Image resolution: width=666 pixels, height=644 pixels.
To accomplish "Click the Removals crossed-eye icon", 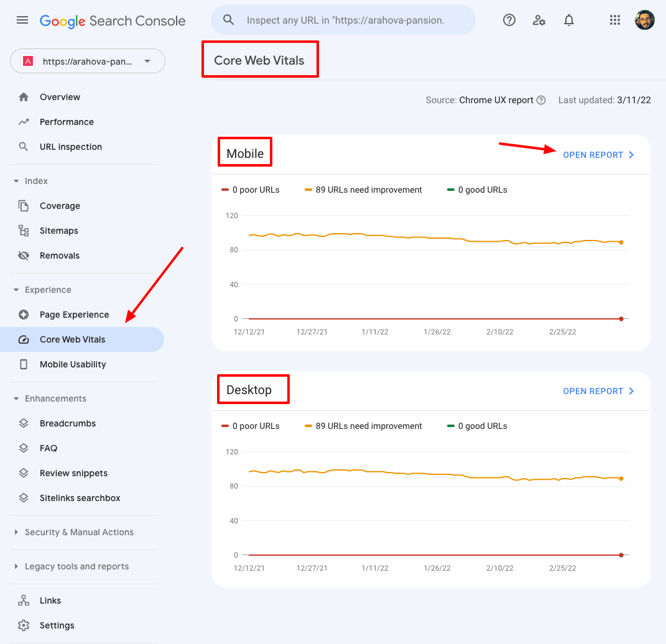I will pos(24,255).
